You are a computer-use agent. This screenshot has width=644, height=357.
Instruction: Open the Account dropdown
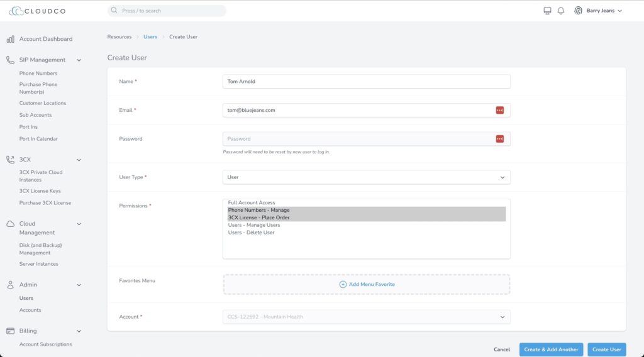pyautogui.click(x=366, y=317)
